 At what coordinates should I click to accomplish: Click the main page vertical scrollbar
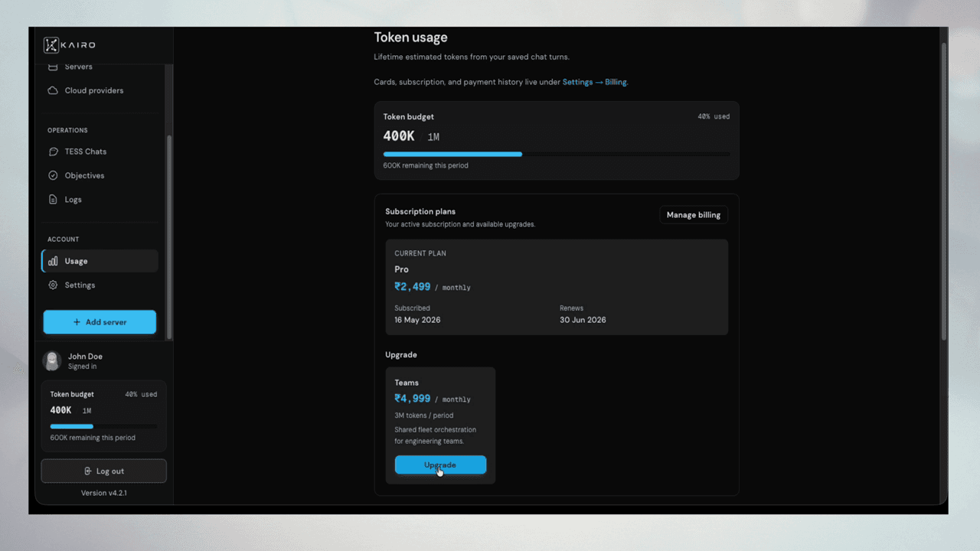tap(943, 191)
